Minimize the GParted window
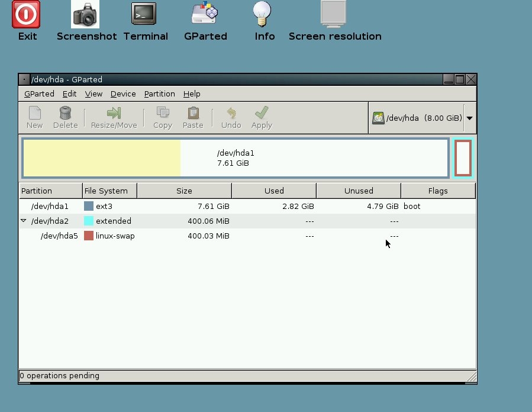 [x=449, y=79]
